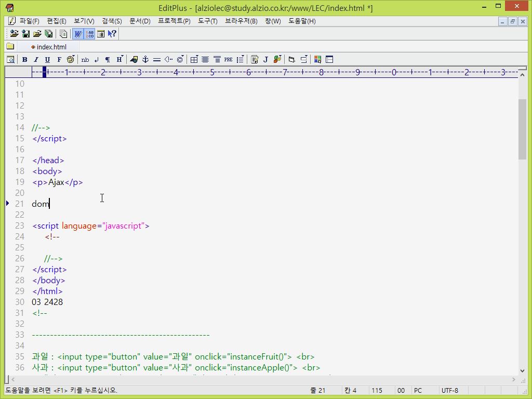Open the 브라우저(B) menu
Screen dimensions: 532x399
241,21
